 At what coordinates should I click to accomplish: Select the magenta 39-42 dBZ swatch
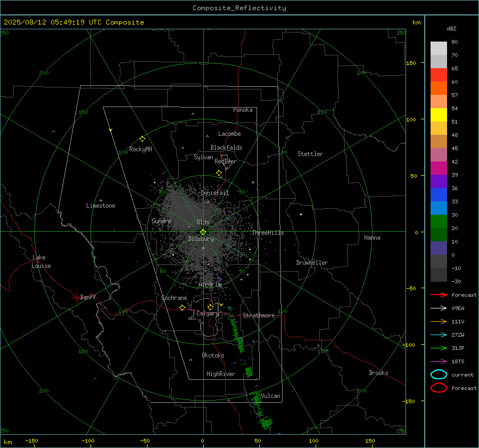point(439,168)
